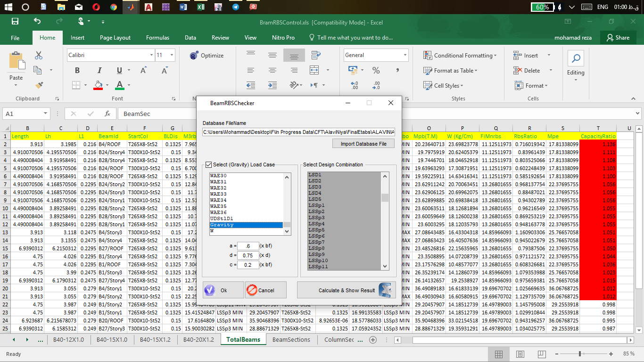This screenshot has width=644, height=362.
Task: Click the 'a =' value input field
Action: [248, 246]
